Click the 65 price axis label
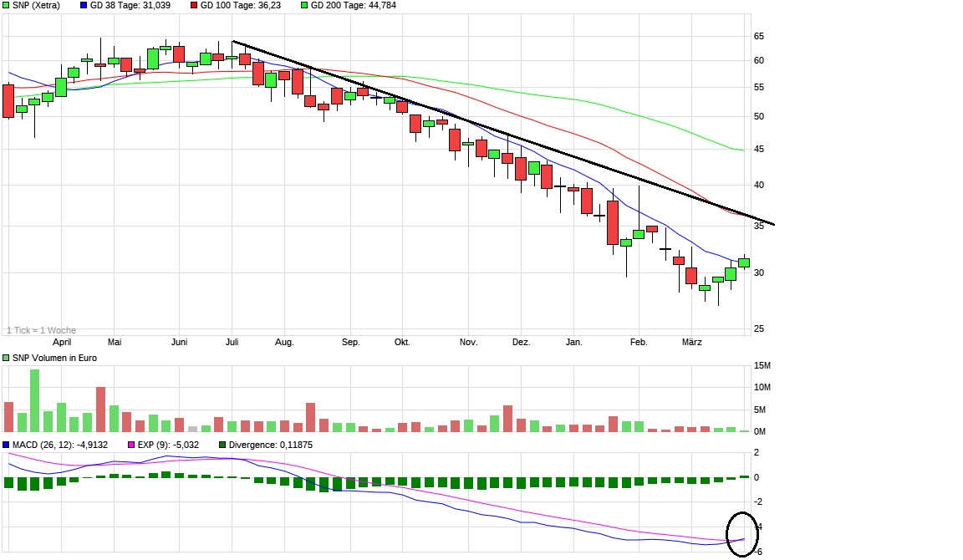The height and width of the screenshot is (560, 963). (759, 37)
